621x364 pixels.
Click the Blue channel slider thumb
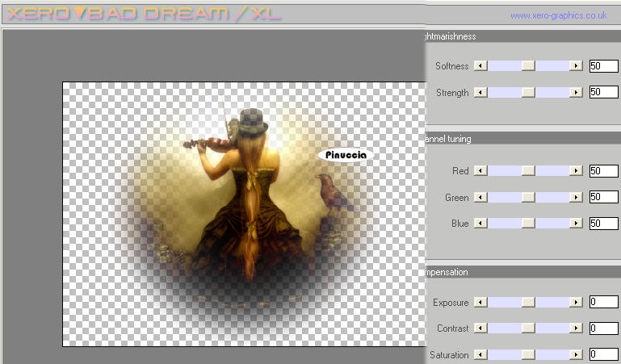[x=528, y=223]
